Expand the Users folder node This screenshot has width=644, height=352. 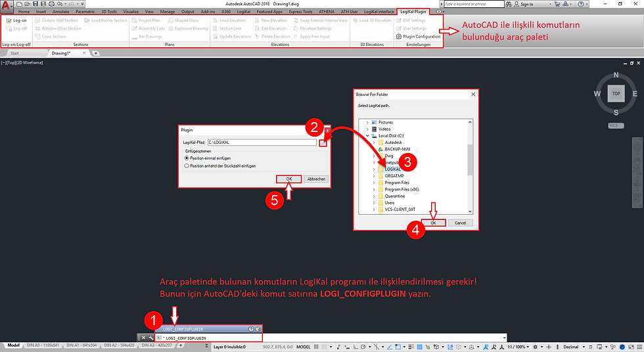click(374, 203)
